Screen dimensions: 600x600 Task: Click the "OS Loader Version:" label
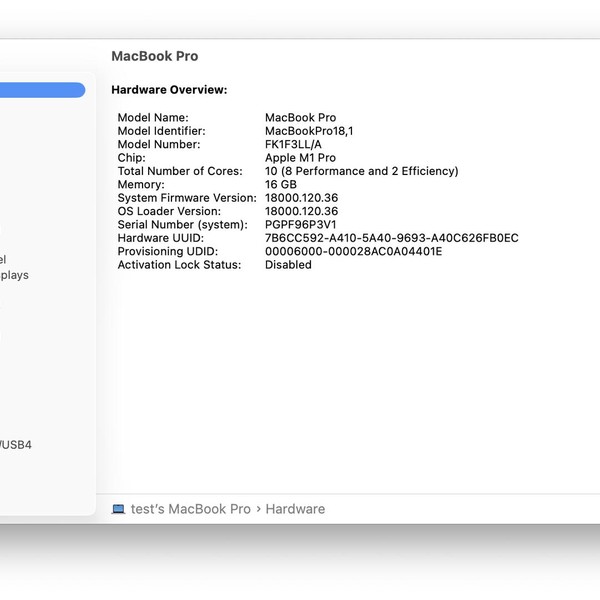(169, 211)
